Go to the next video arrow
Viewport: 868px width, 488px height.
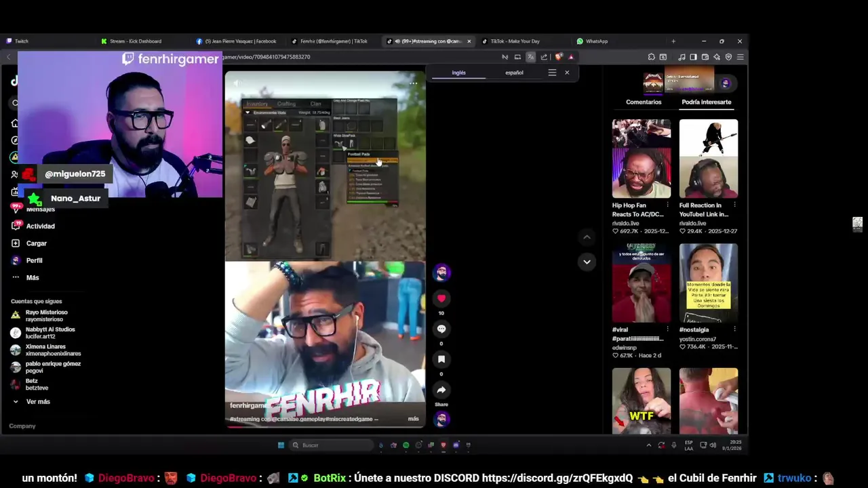click(x=587, y=262)
